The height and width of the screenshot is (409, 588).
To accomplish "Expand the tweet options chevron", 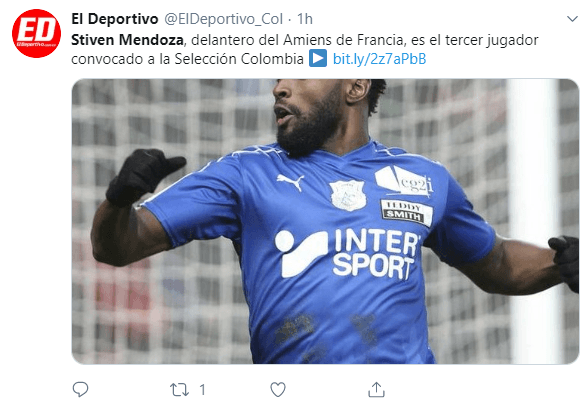I will (x=572, y=19).
